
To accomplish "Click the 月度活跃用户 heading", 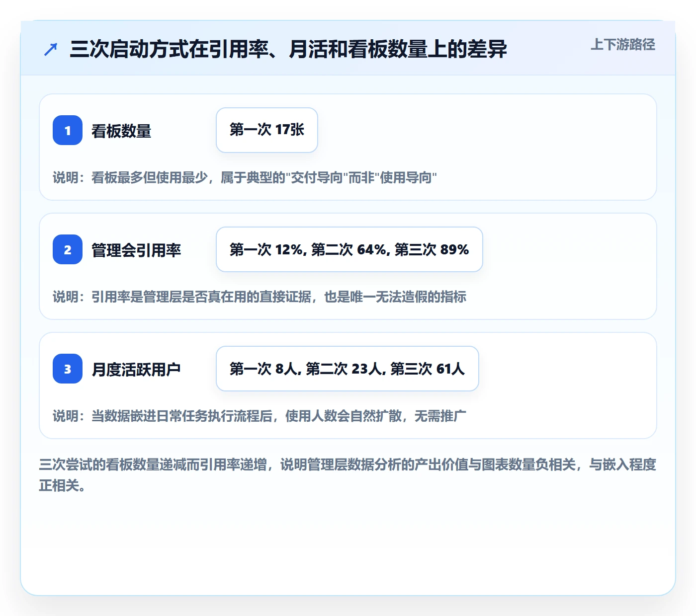I will pyautogui.click(x=136, y=370).
